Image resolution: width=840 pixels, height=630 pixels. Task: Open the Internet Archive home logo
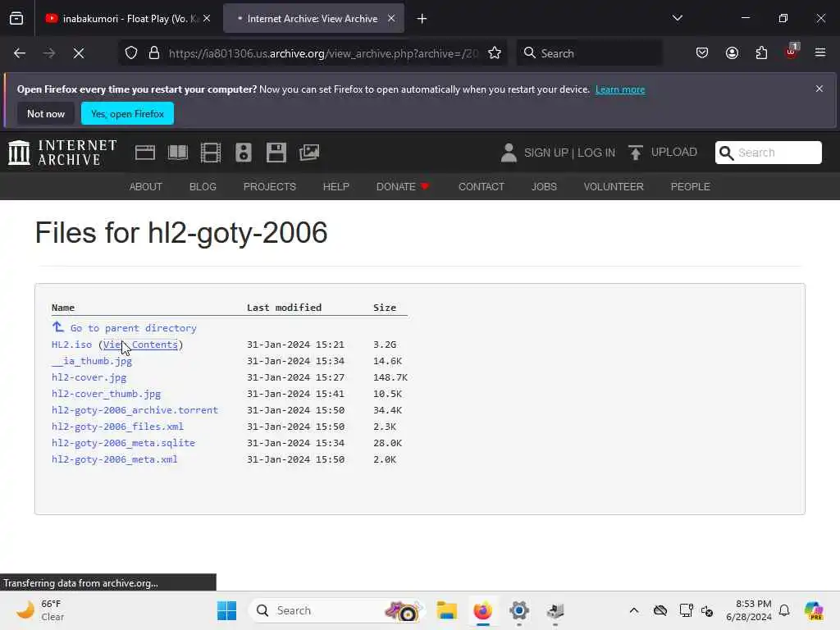(62, 153)
